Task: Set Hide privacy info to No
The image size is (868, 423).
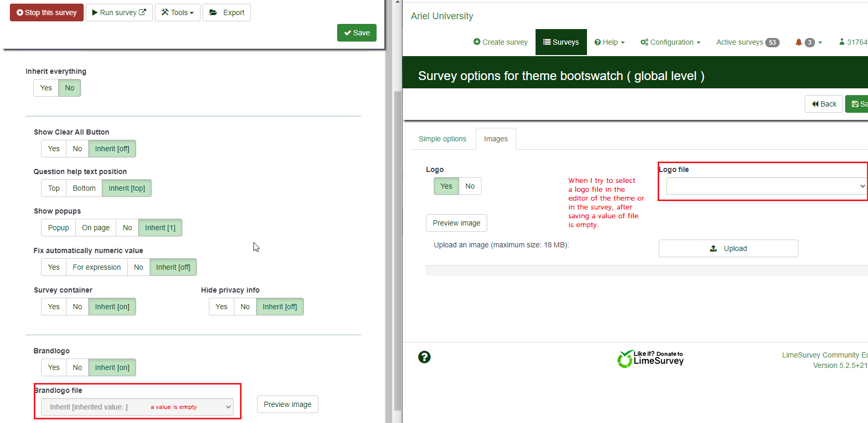Action: tap(245, 307)
